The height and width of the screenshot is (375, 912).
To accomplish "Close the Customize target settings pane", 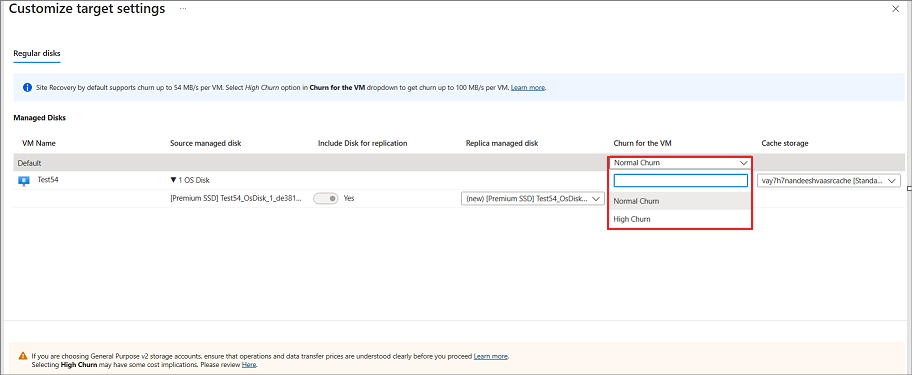I will tap(895, 9).
